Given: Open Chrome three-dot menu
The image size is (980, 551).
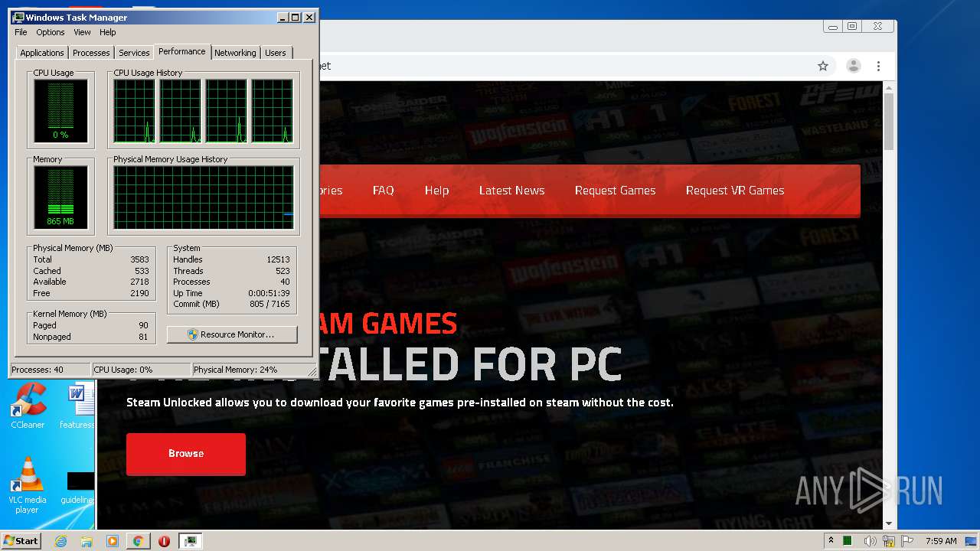Looking at the screenshot, I should (x=879, y=66).
